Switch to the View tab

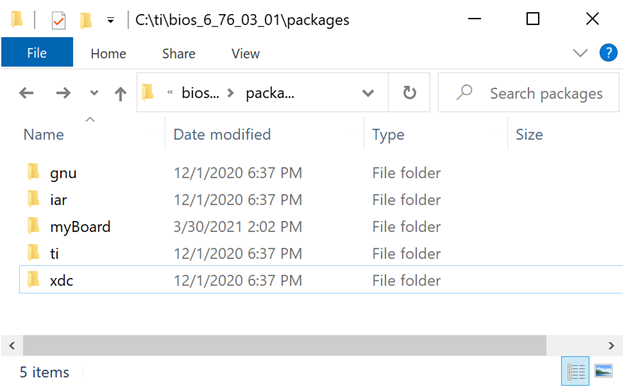pyautogui.click(x=246, y=53)
